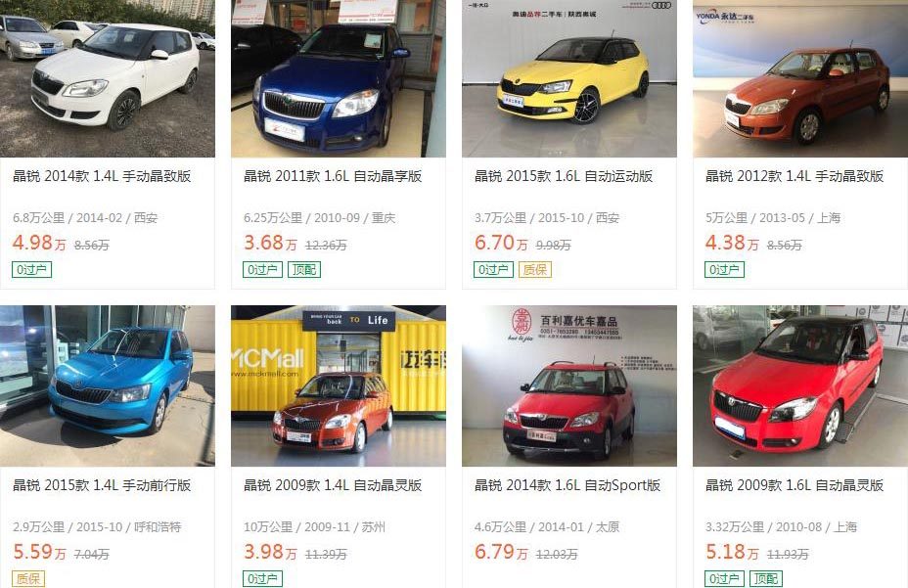Screen dimensions: 908x588
Task: View the red 2014款 自动Sport版 car photo
Action: click(569, 385)
